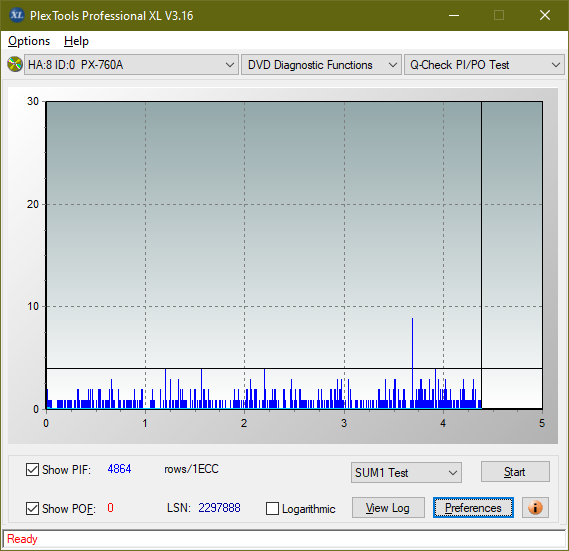Open the SUM1 Test dropdown
This screenshot has height=551, width=569.
point(406,473)
